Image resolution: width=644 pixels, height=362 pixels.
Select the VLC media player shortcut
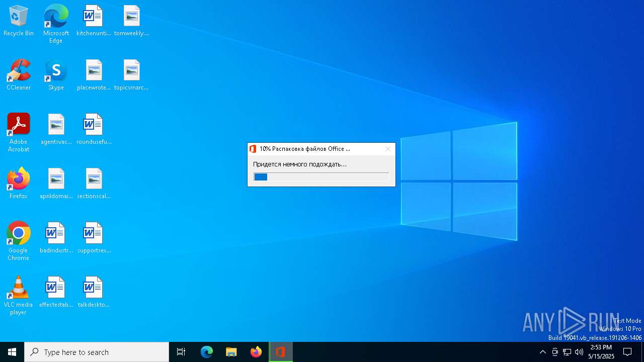(x=19, y=296)
